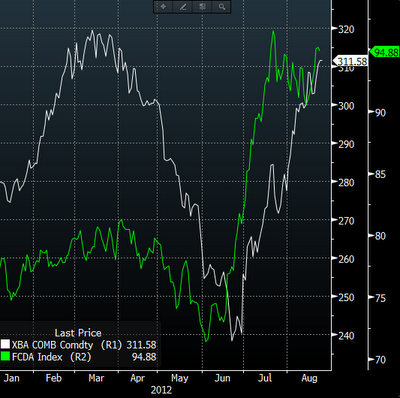Click the 90 tick on R2 axis
400x398 pixels.
[380, 112]
